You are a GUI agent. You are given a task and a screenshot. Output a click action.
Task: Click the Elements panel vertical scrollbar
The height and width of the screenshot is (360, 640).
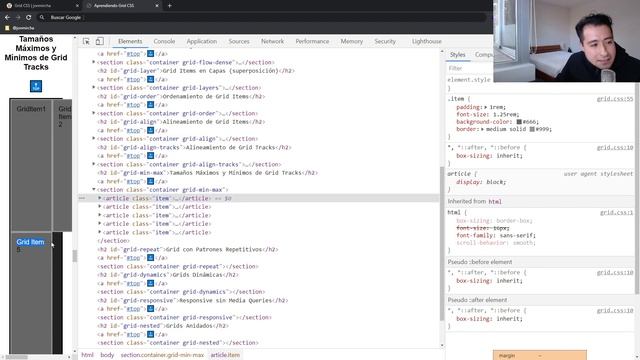(x=442, y=243)
